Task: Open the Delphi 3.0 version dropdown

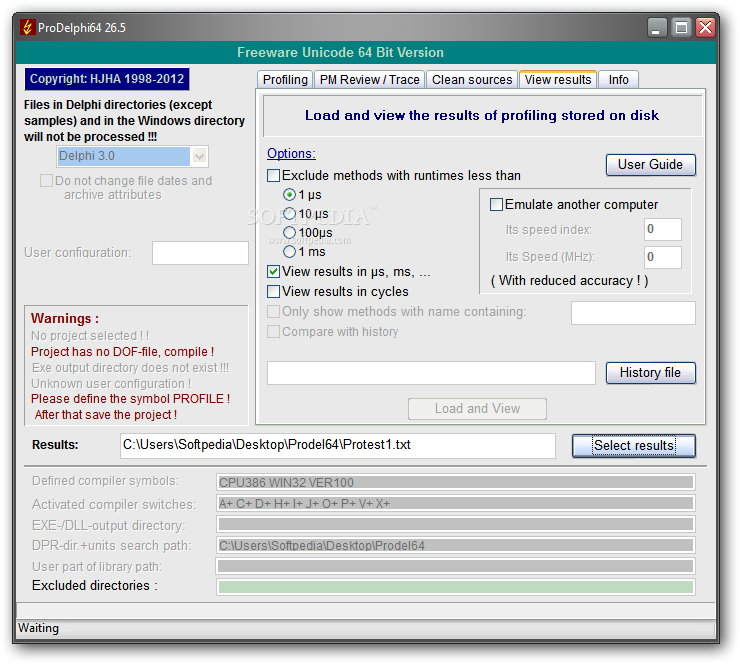Action: click(x=199, y=156)
